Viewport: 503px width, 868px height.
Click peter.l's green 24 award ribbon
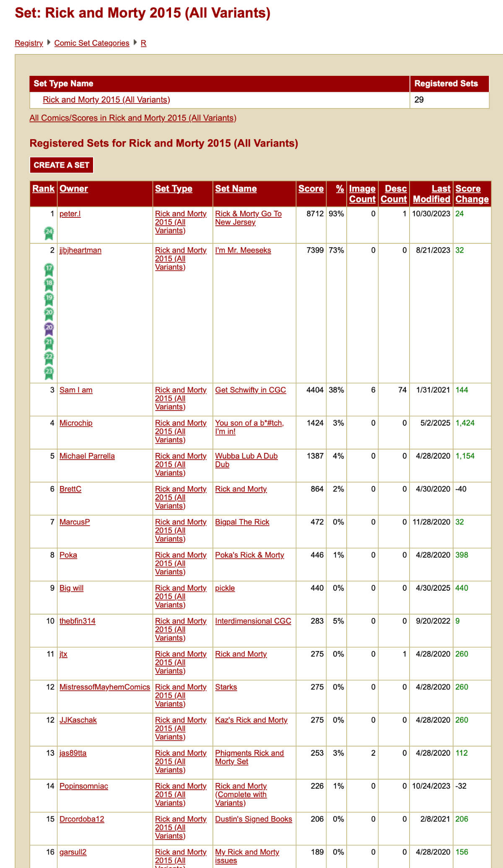49,233
